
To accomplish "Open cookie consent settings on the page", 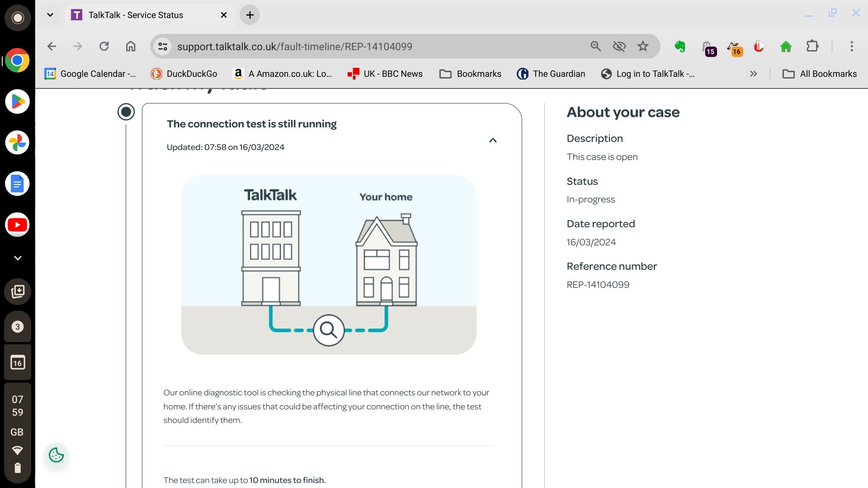I will point(56,455).
